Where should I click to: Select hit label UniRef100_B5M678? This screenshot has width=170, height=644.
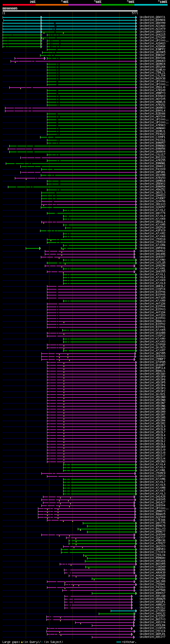point(152,526)
